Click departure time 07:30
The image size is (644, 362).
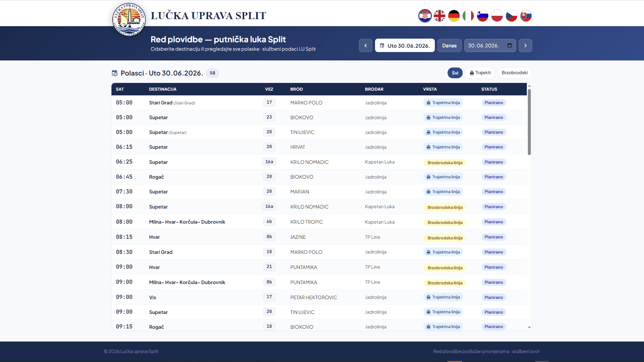coord(124,192)
